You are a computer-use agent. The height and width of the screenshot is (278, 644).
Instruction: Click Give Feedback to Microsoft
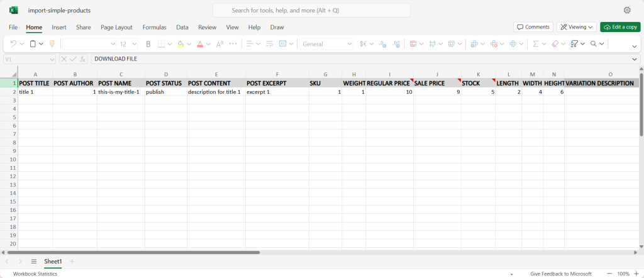[560, 274]
